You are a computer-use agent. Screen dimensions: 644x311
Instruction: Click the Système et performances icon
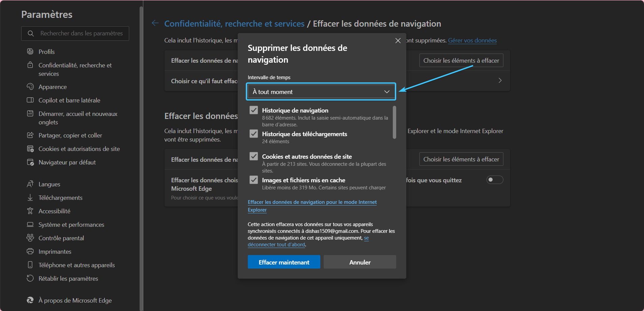30,224
